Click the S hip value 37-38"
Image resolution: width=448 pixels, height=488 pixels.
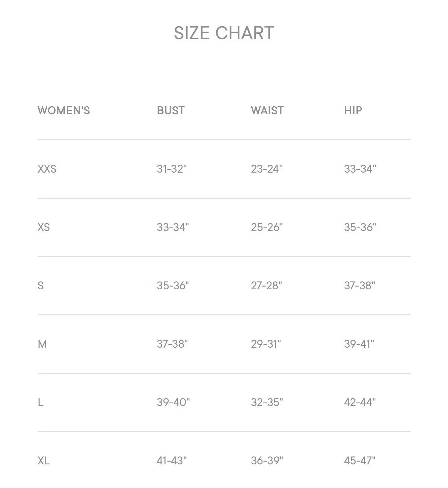(360, 286)
